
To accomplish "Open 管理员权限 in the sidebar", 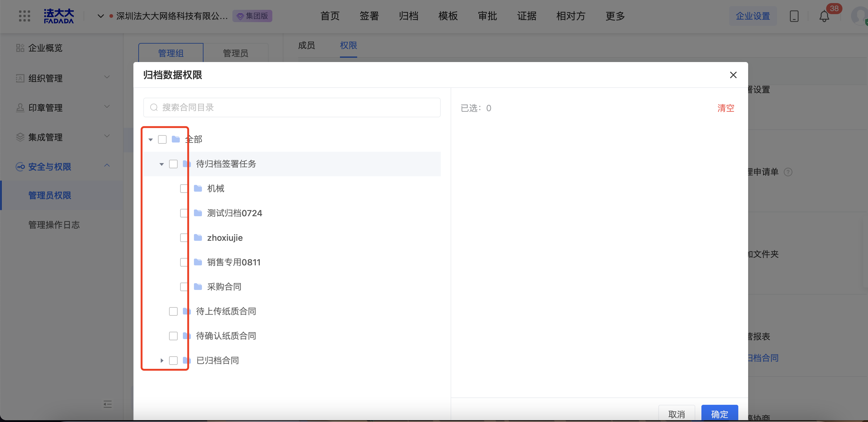I will (49, 195).
